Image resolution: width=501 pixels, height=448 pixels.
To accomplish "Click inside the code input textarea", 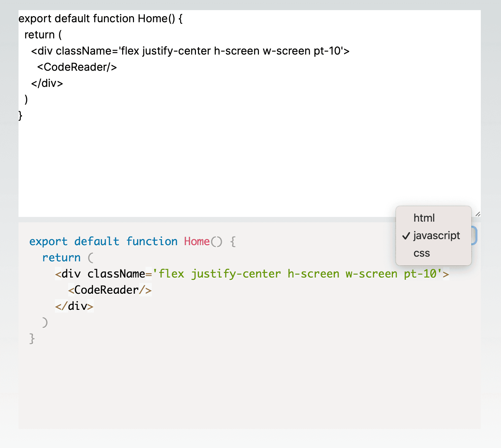I will click(249, 113).
